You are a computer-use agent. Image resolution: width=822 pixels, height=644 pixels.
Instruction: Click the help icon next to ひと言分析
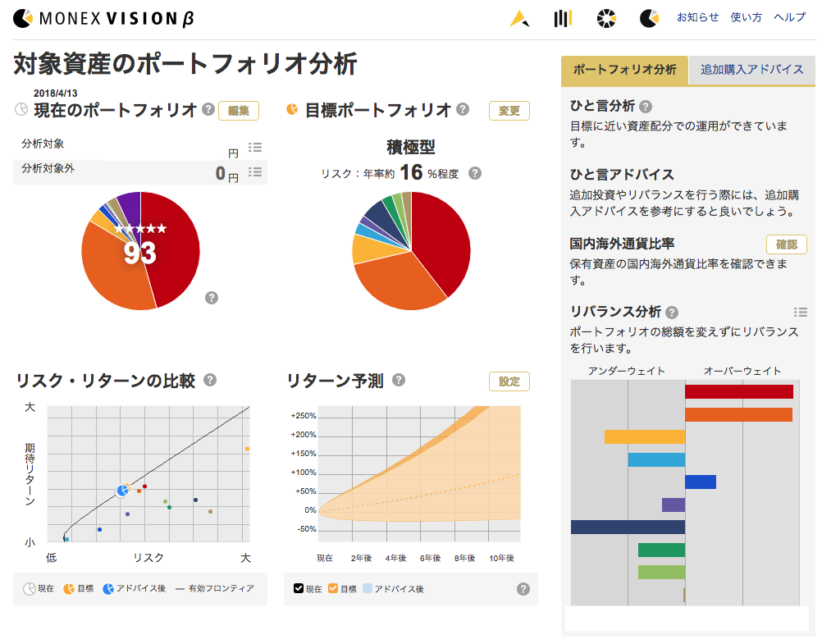coord(647,105)
